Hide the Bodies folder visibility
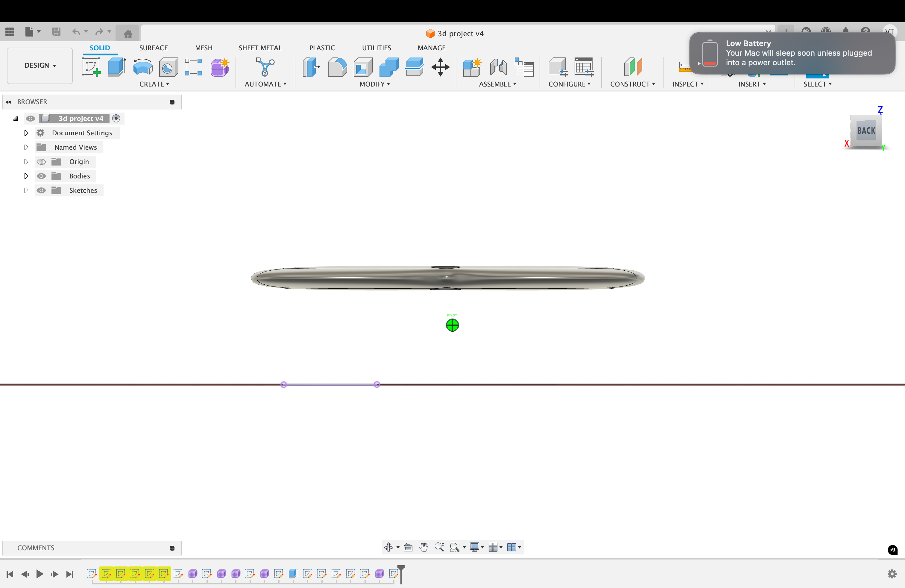905x588 pixels. 41,176
